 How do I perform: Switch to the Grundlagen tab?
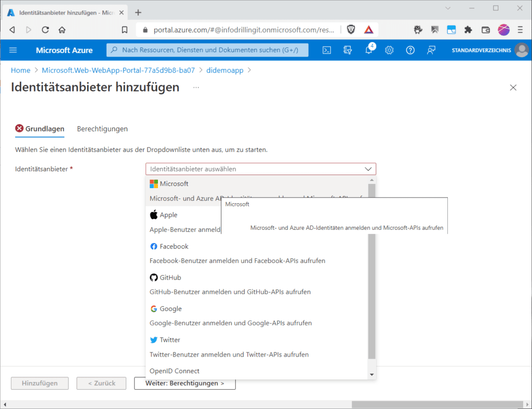40,129
